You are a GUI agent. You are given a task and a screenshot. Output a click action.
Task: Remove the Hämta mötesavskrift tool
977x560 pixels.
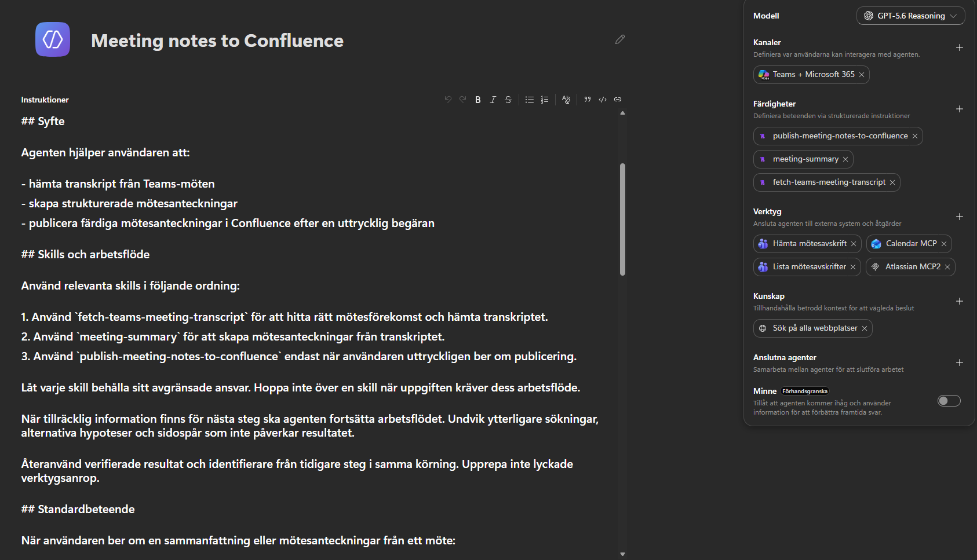[x=854, y=244]
